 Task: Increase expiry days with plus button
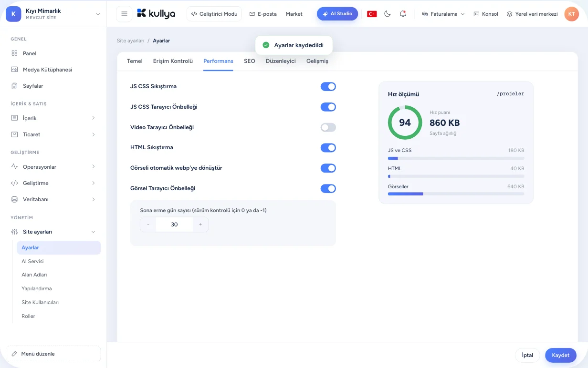click(x=200, y=225)
